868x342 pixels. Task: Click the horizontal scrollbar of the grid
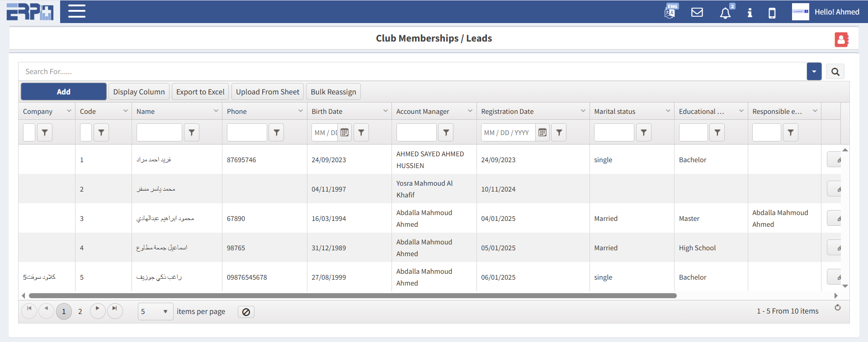(x=353, y=296)
